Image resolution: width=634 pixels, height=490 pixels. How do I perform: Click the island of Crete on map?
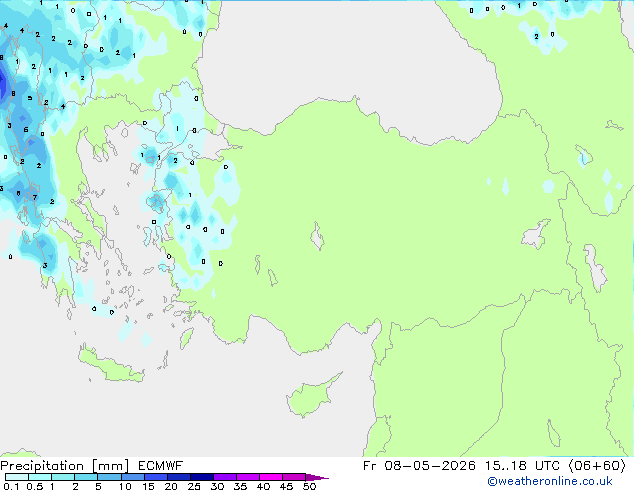(111, 366)
